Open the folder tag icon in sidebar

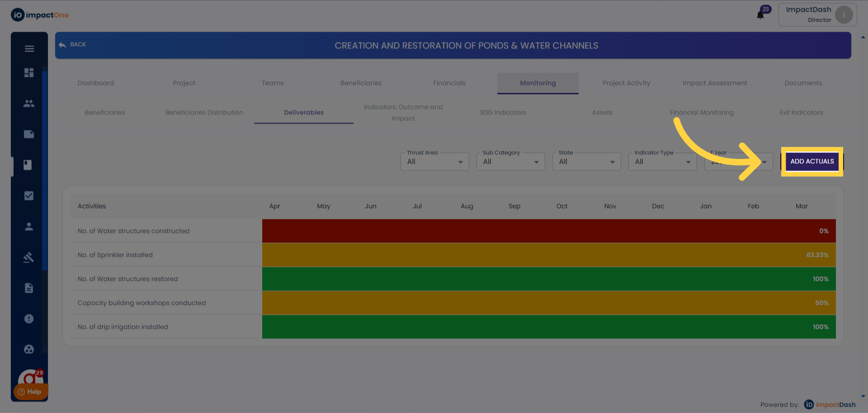click(x=29, y=134)
